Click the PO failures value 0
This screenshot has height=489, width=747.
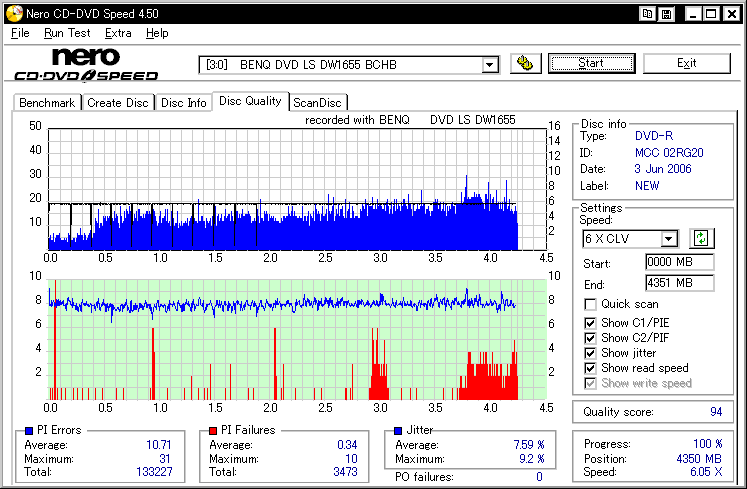tap(539, 477)
